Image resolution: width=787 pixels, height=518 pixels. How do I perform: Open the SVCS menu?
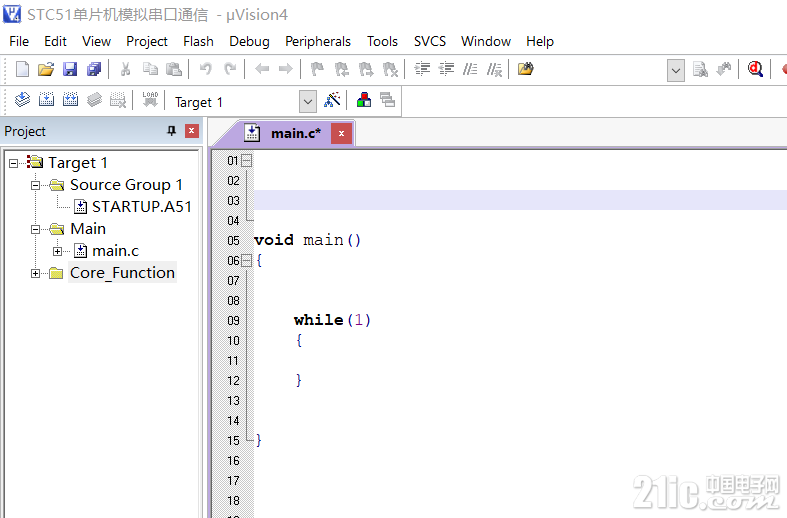pyautogui.click(x=430, y=41)
